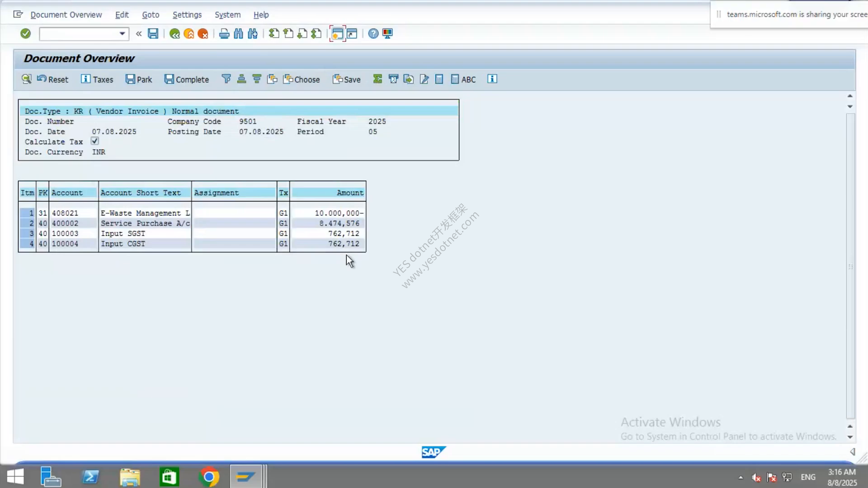
Task: Expand the command field dropdown arrow
Action: coord(122,34)
